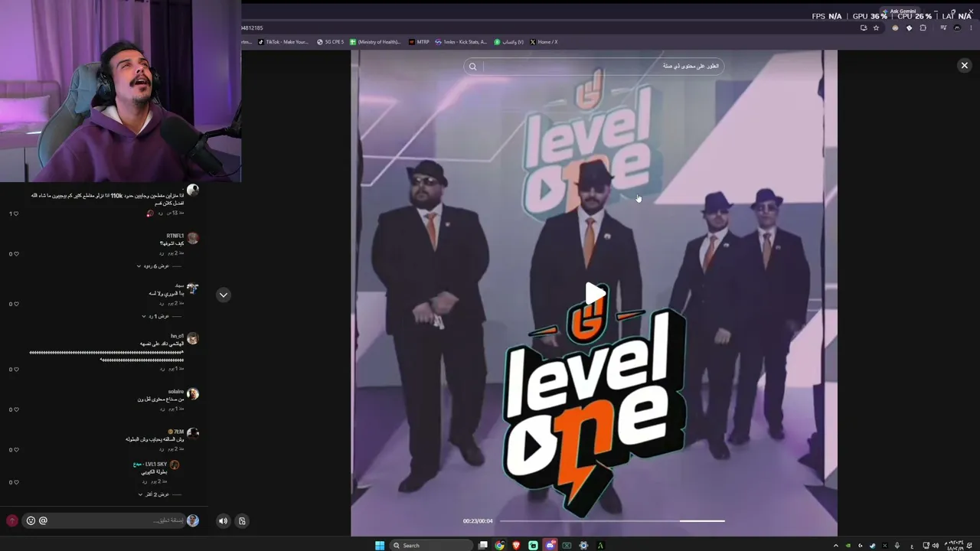Open the system tray volume control
Screen dimensions: 980x551
tap(936, 546)
